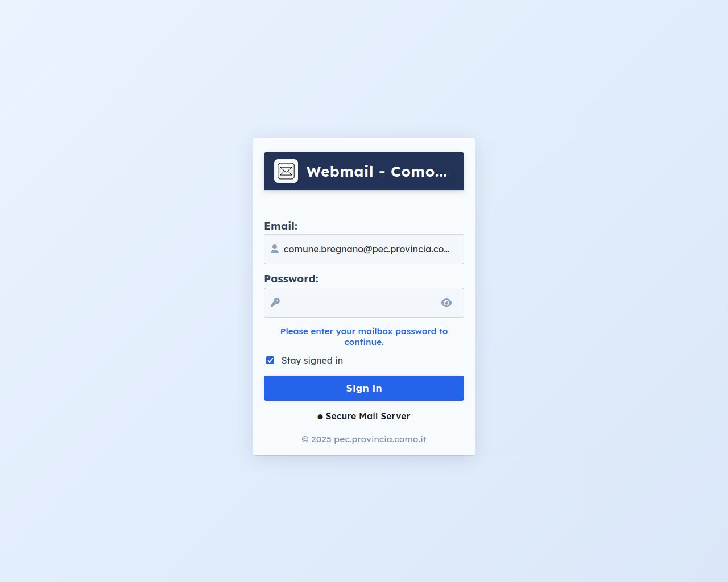Viewport: 728px width, 582px height.
Task: Click the copyright symbol in footer
Action: [x=305, y=439]
